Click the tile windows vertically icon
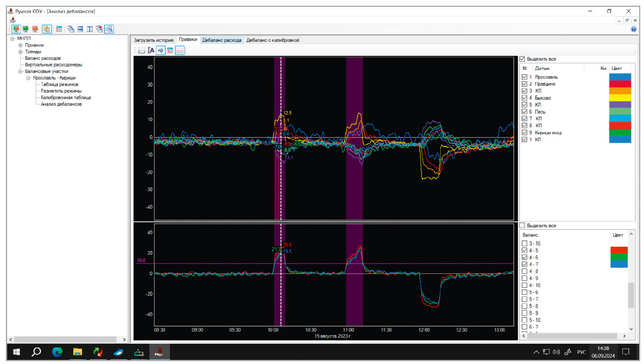The height and width of the screenshot is (364, 644). tap(90, 29)
